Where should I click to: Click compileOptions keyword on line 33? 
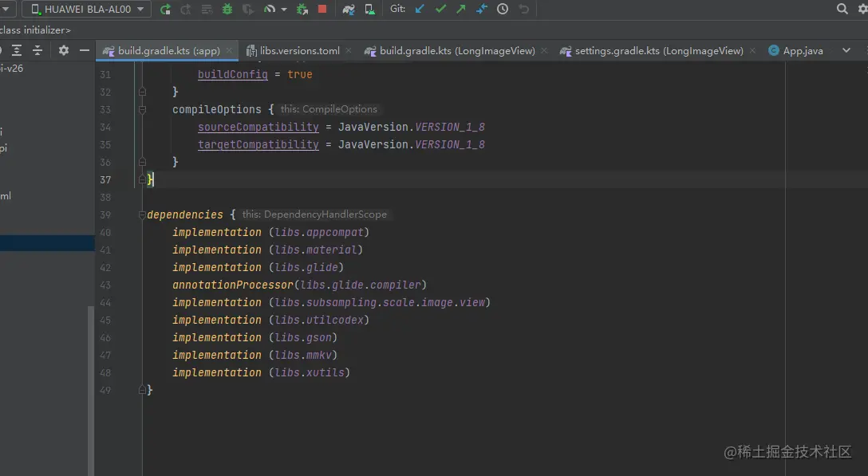[x=216, y=109]
